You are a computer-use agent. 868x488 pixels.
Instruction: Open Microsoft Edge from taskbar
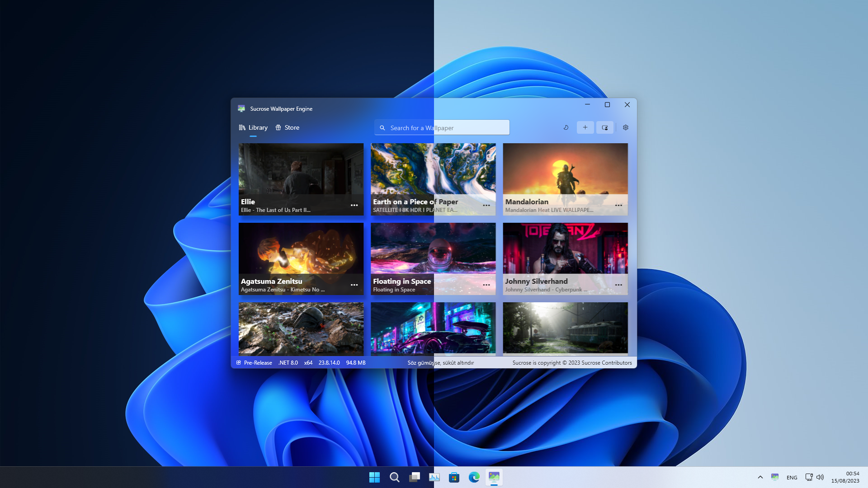(x=474, y=477)
